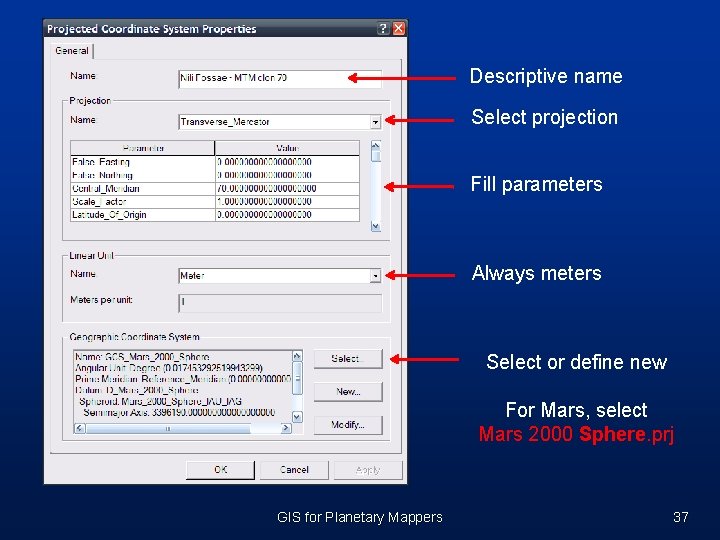The height and width of the screenshot is (540, 720).
Task: Click the Datum D_Mars_2000_Sphere line
Action: coord(137,390)
